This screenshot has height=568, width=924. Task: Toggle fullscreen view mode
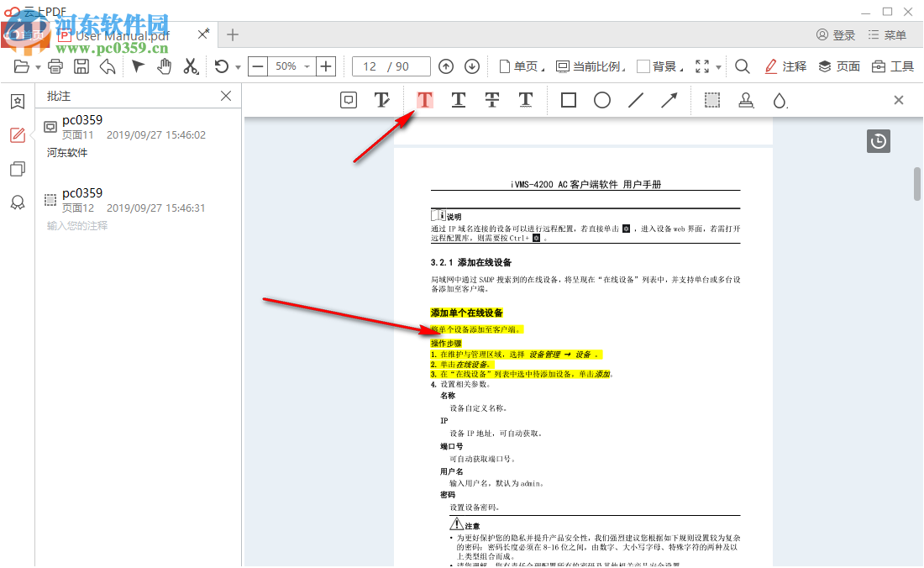pyautogui.click(x=701, y=66)
